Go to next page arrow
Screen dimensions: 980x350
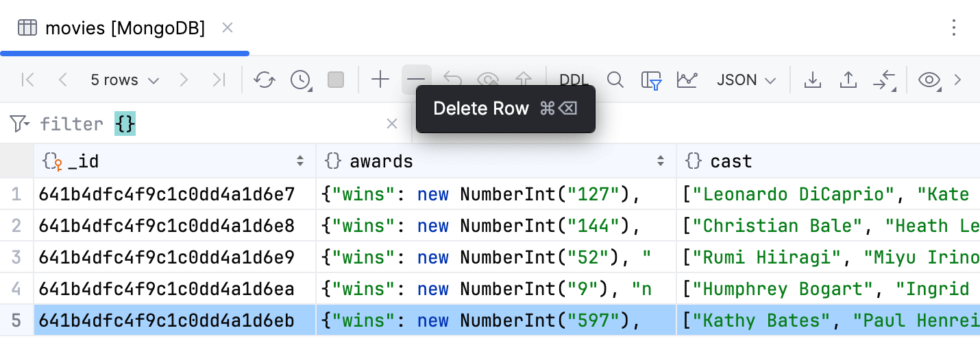point(183,80)
